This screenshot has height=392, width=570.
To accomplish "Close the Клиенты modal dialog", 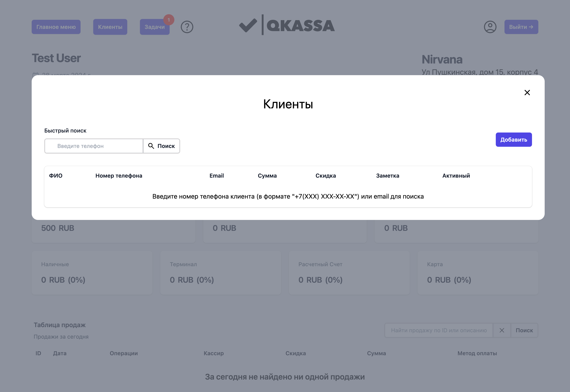I will (x=527, y=93).
